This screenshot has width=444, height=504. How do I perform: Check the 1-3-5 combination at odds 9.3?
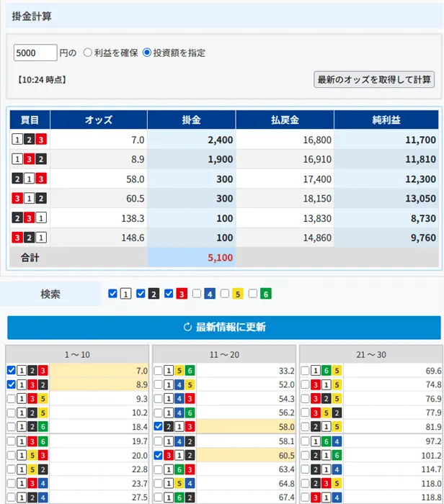click(x=10, y=398)
